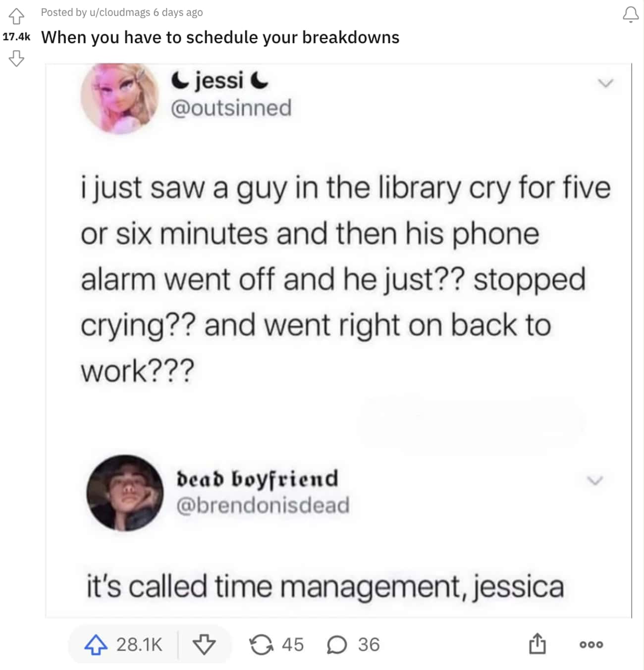Click dead boyfriend's profile picture
This screenshot has width=644, height=670.
[125, 493]
